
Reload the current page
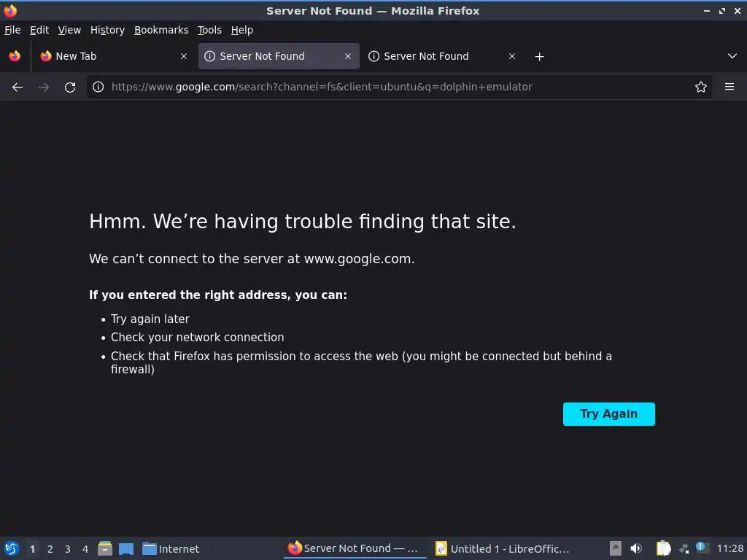coord(70,87)
